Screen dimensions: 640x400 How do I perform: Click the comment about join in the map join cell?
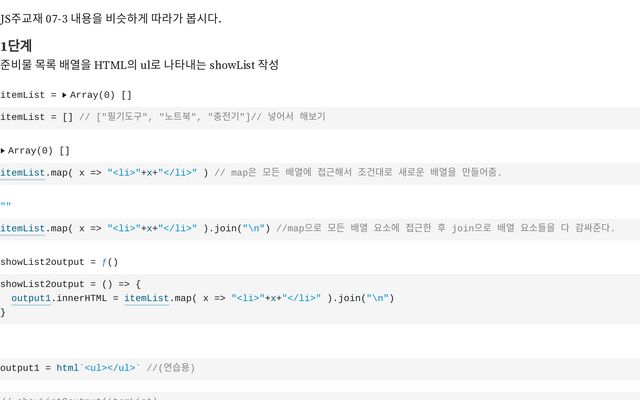click(445, 228)
